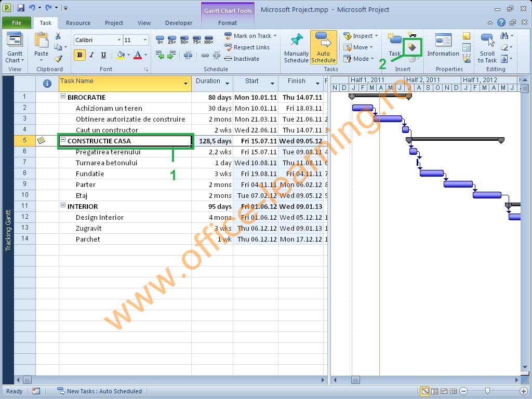Image resolution: width=532 pixels, height=399 pixels.
Task: Link the selected tasks
Action: pyautogui.click(x=205, y=55)
